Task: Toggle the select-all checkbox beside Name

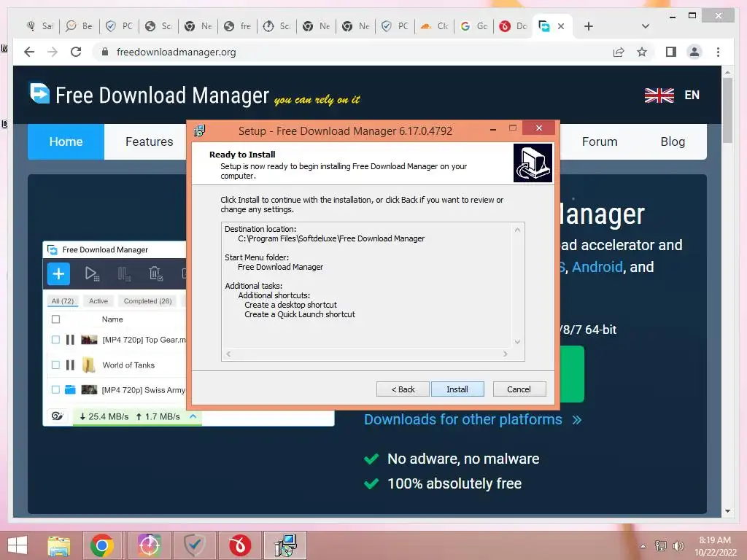Action: click(55, 319)
